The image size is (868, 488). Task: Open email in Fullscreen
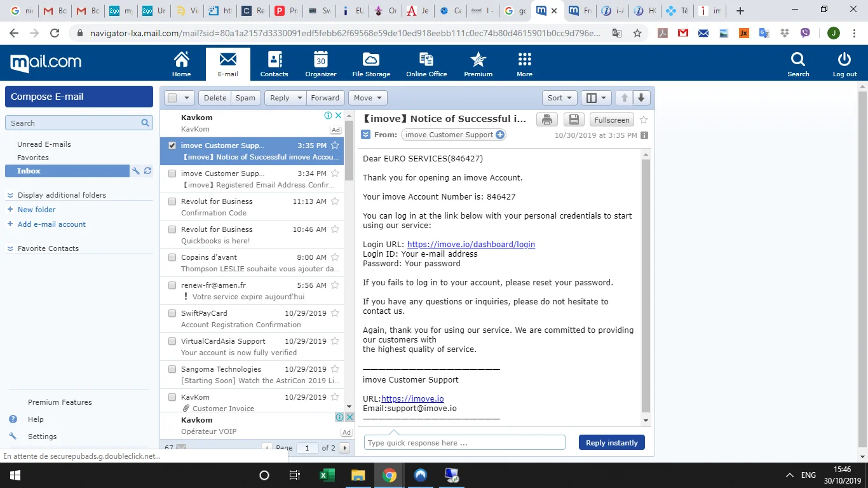pyautogui.click(x=611, y=119)
